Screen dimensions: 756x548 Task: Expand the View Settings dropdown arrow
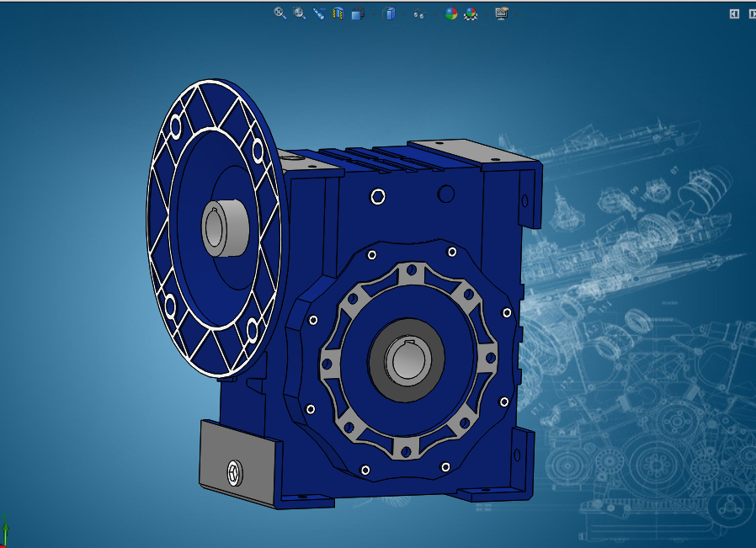click(518, 14)
